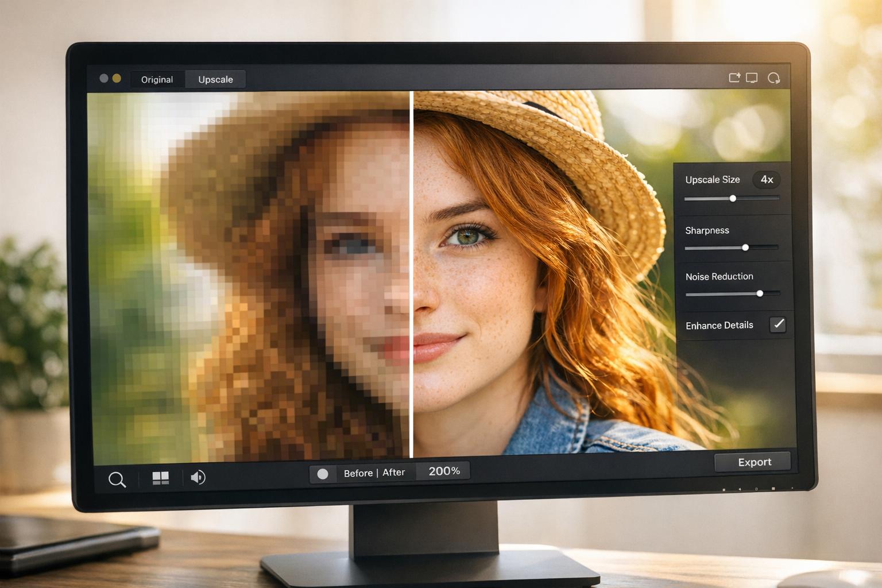Switch to the Upscale tab
The image size is (882, 588).
215,79
